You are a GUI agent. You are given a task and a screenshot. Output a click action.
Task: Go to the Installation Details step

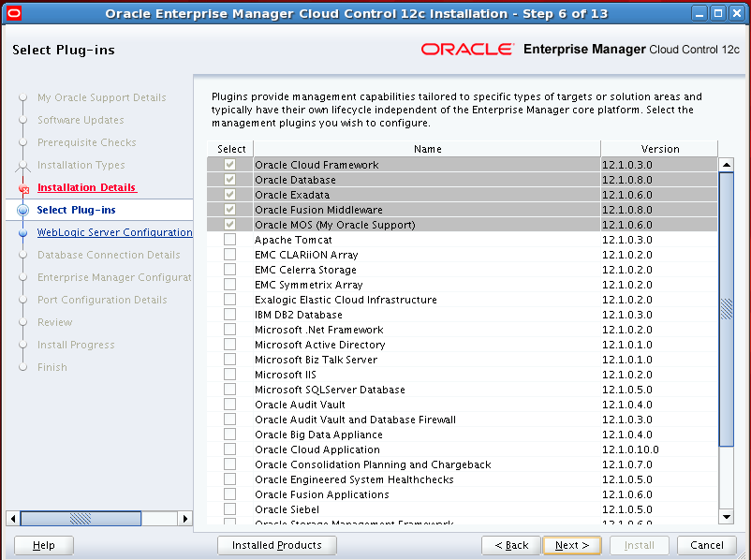coord(87,187)
